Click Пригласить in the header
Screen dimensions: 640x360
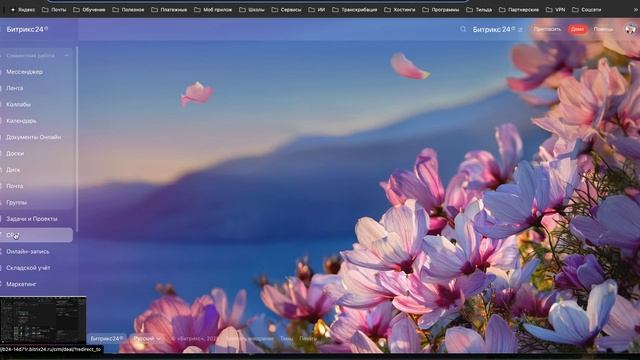(x=547, y=29)
